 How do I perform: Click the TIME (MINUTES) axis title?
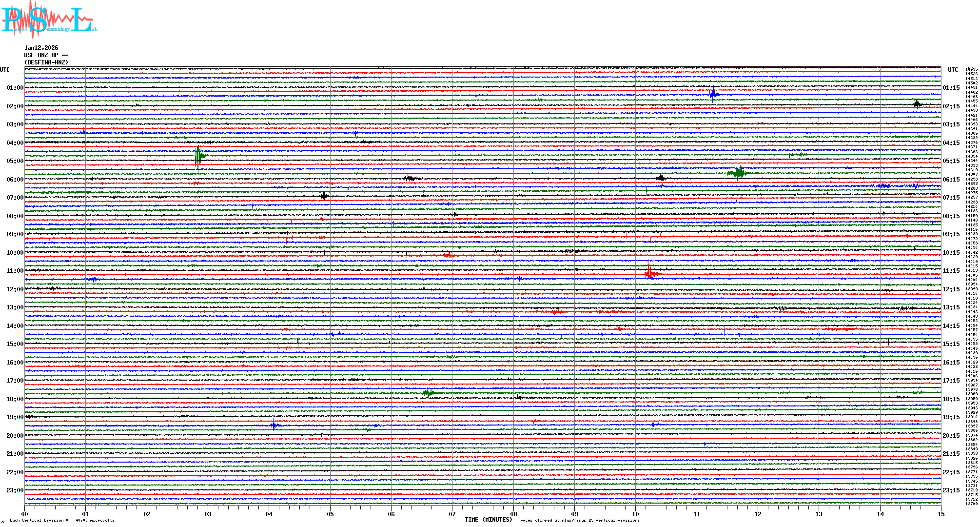click(x=488, y=520)
